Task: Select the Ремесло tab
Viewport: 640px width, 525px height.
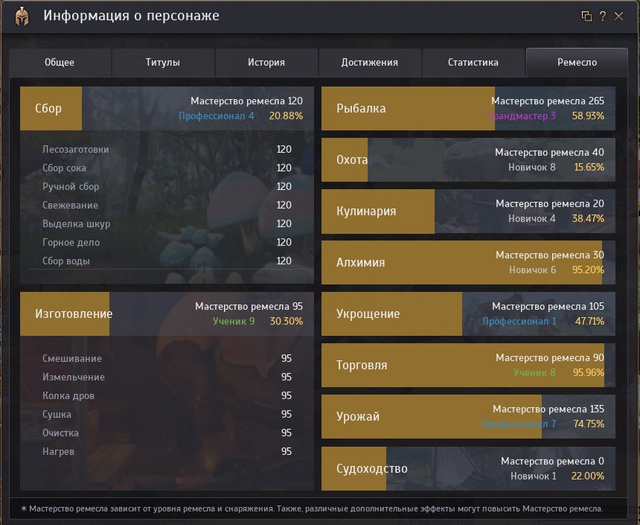Action: [577, 62]
